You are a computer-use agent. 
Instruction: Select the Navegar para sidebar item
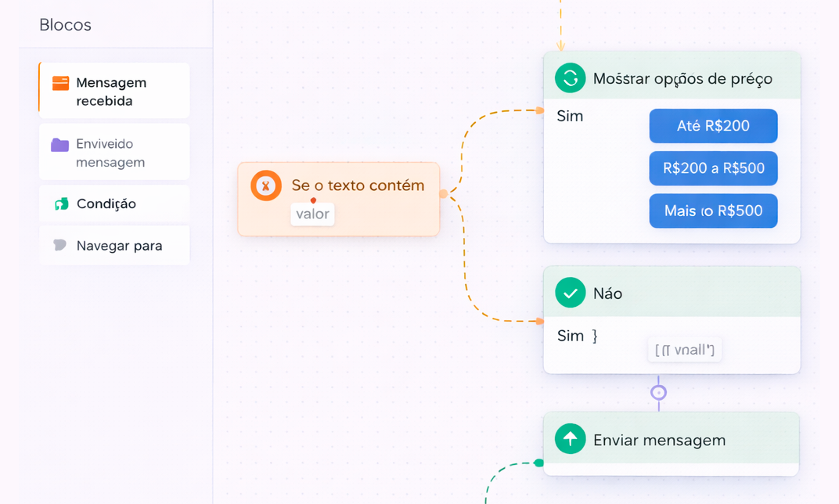tap(114, 246)
